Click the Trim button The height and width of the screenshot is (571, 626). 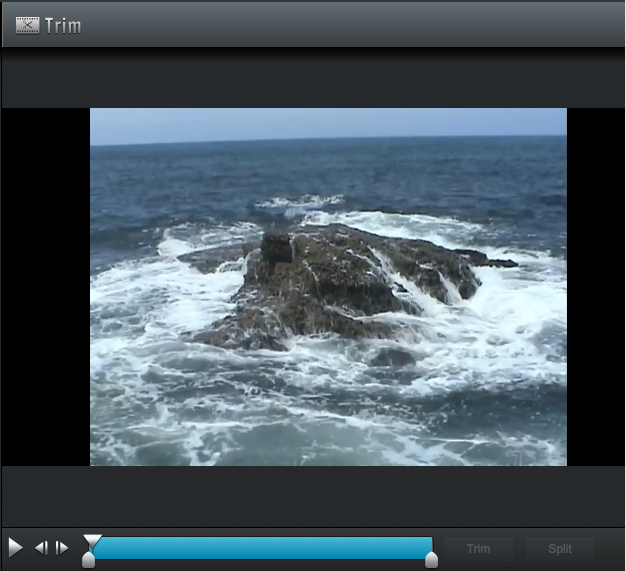(478, 549)
